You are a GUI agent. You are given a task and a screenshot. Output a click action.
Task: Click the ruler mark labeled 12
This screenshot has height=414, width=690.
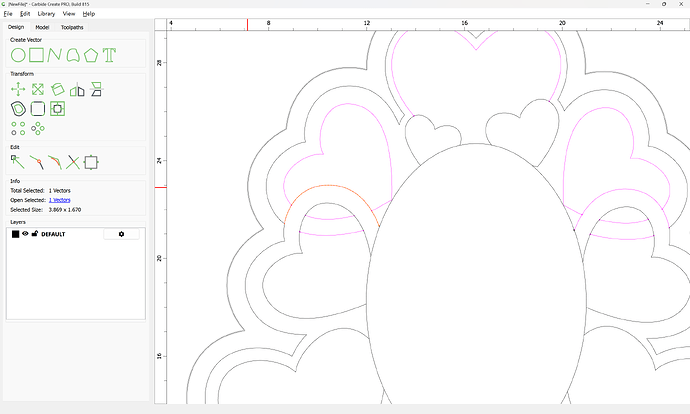point(367,23)
